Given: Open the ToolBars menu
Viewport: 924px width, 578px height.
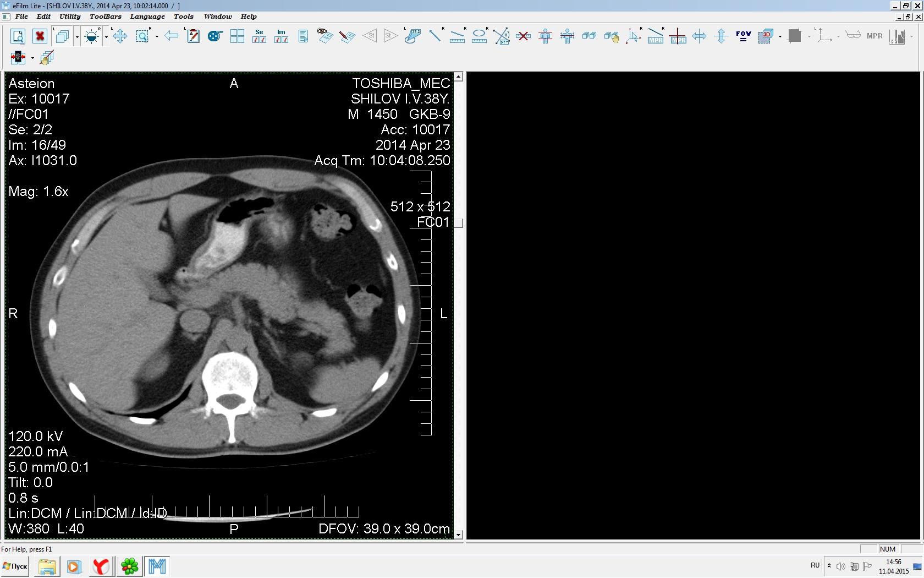Looking at the screenshot, I should [x=105, y=17].
